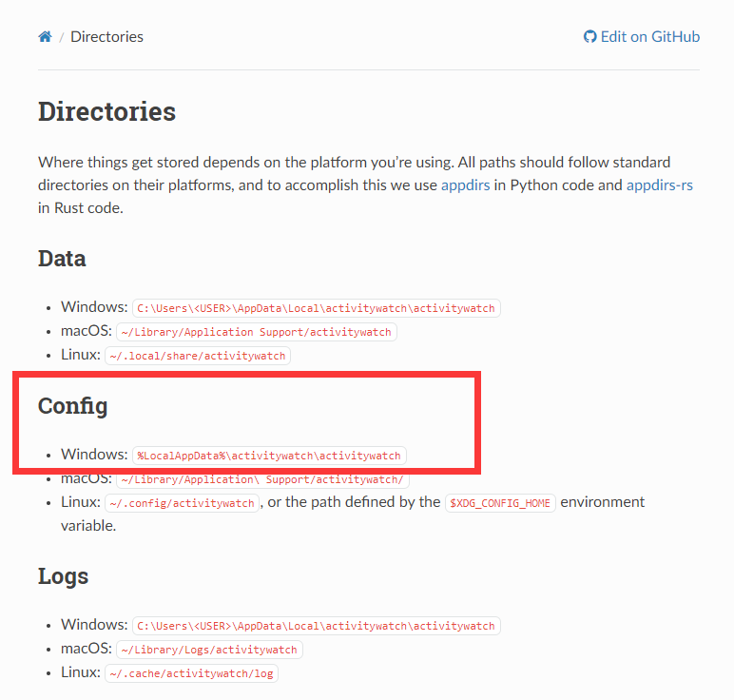
Task: Click the $XDG_CONFIG_HOME variable code
Action: (500, 503)
